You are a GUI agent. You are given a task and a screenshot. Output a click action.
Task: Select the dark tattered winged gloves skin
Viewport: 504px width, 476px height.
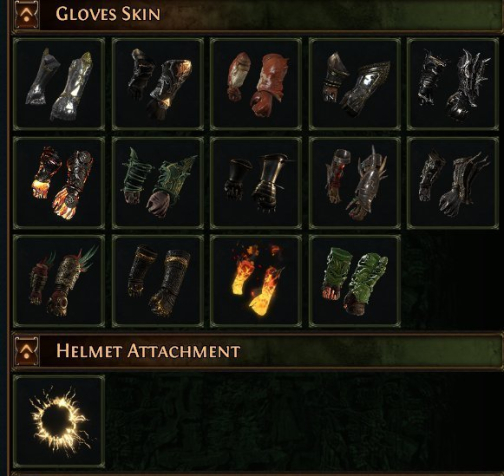pyautogui.click(x=453, y=183)
